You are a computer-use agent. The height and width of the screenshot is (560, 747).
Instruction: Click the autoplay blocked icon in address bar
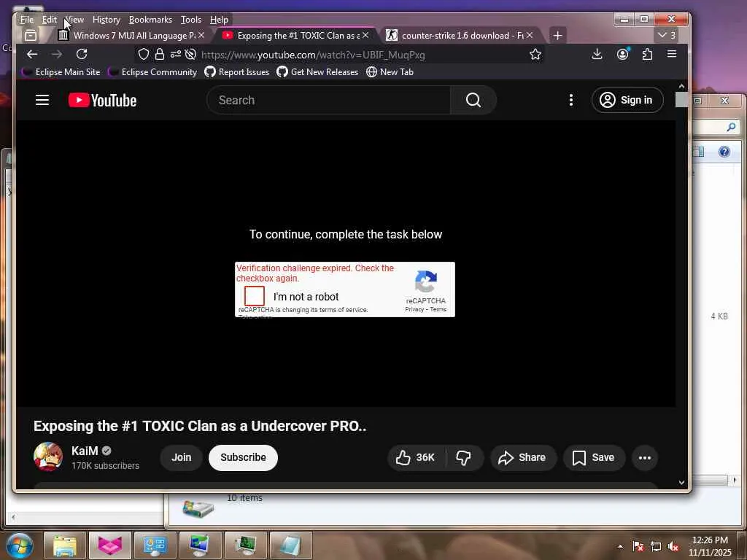pyautogui.click(x=190, y=54)
